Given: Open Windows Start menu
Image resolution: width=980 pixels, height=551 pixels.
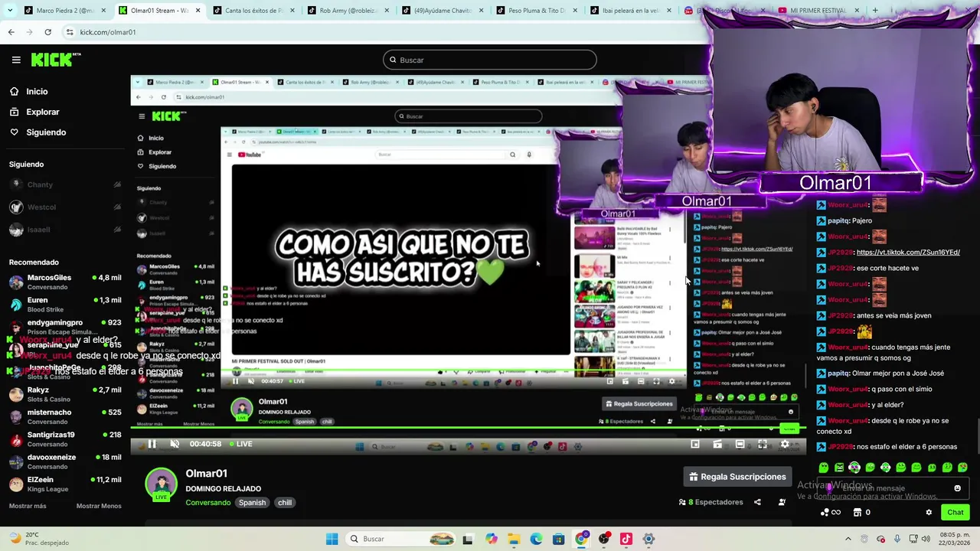Looking at the screenshot, I should 332,539.
